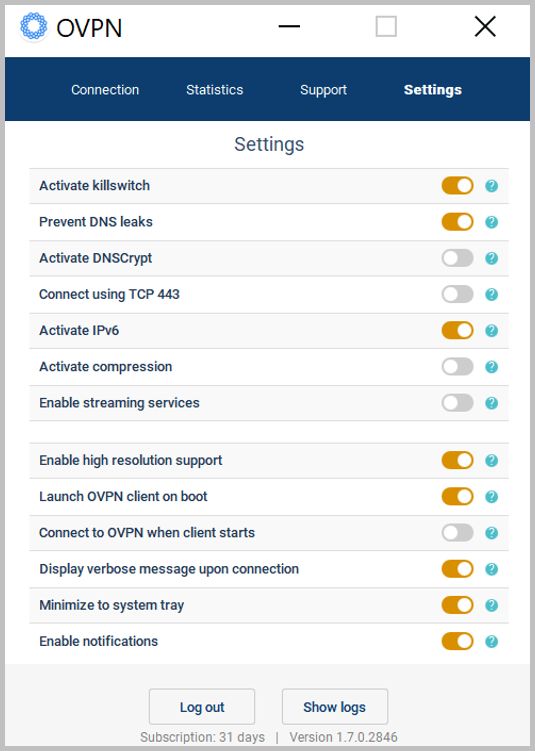This screenshot has width=535, height=751.
Task: View help for Enable streaming services
Action: 491,403
